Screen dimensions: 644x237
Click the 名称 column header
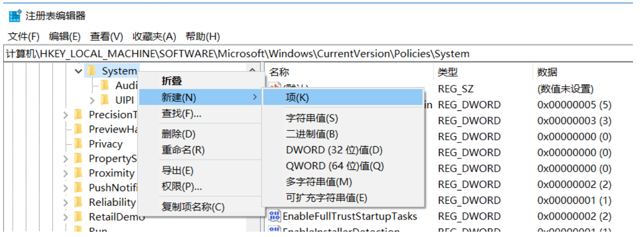(279, 72)
